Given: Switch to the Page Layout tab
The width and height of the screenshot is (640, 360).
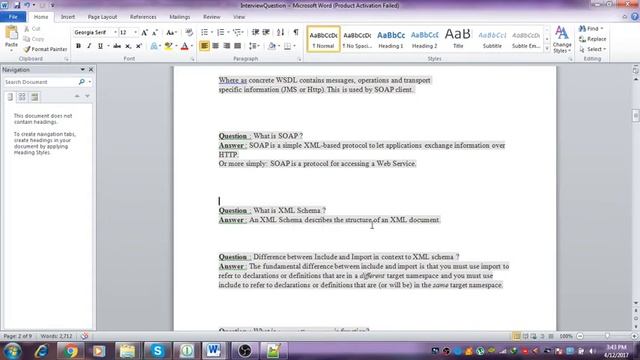Looking at the screenshot, I should pyautogui.click(x=102, y=17).
